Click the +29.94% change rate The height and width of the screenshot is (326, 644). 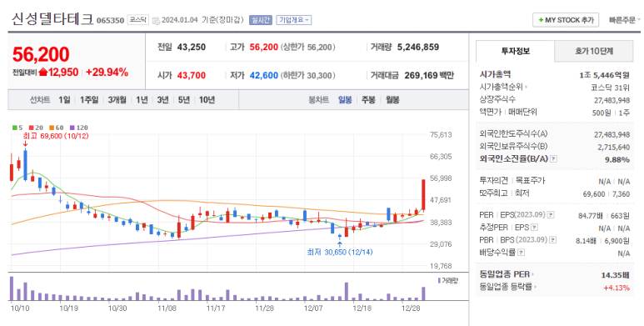107,73
